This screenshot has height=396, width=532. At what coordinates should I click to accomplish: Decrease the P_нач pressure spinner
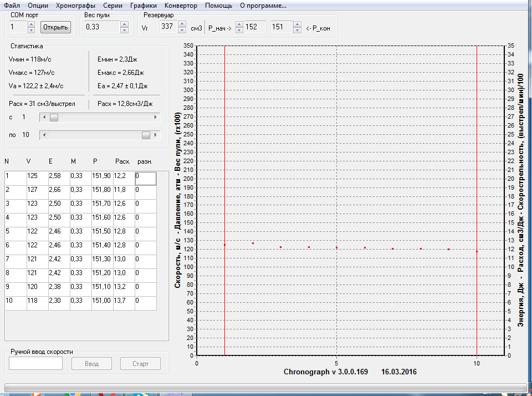[239, 30]
